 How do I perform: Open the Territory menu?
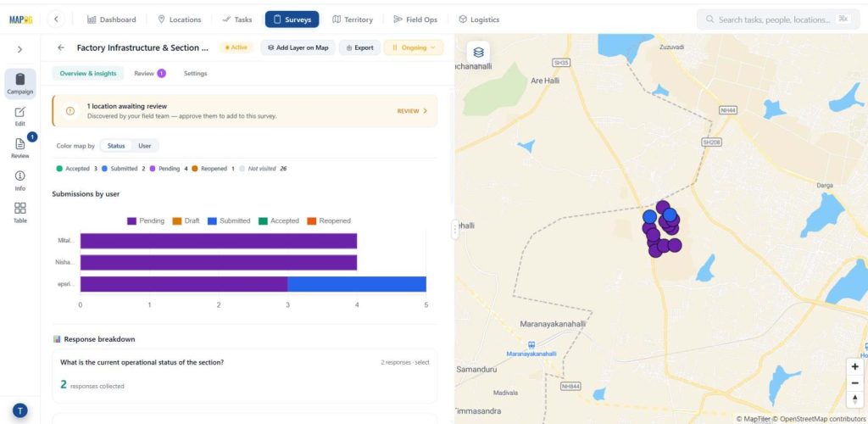coord(352,20)
